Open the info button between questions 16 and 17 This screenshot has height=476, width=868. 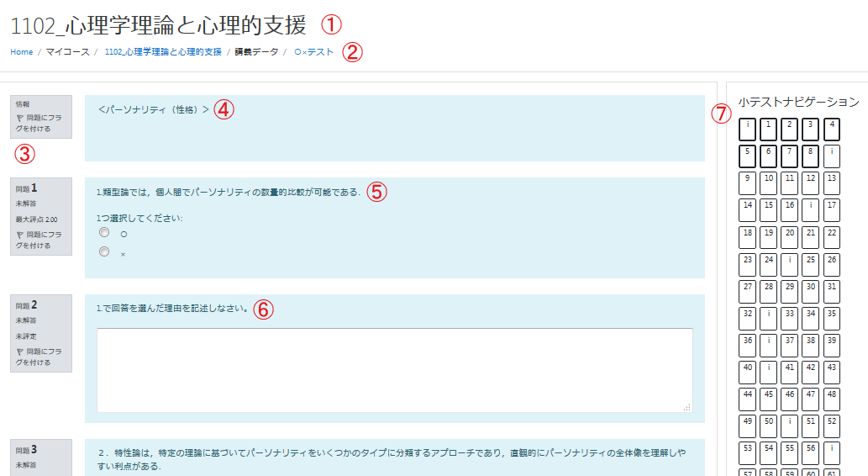pos(811,209)
